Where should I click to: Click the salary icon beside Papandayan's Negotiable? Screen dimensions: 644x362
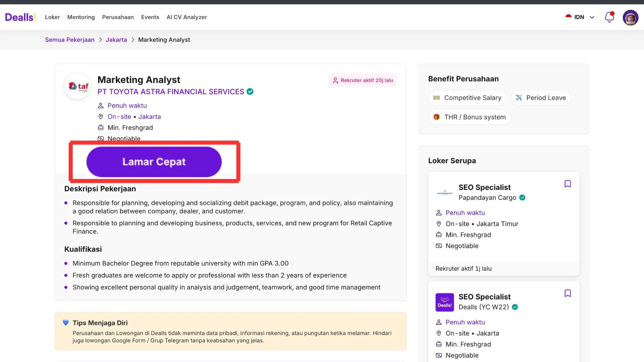[x=439, y=246]
